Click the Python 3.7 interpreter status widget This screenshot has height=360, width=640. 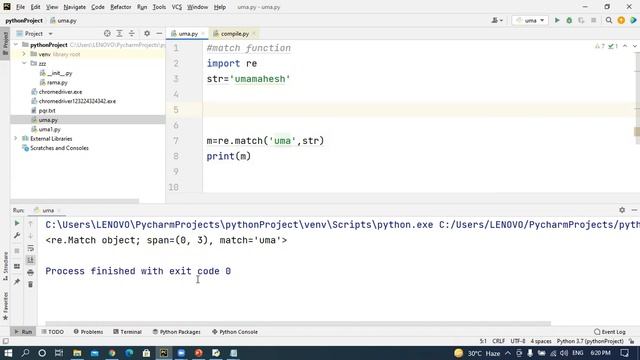coord(590,341)
